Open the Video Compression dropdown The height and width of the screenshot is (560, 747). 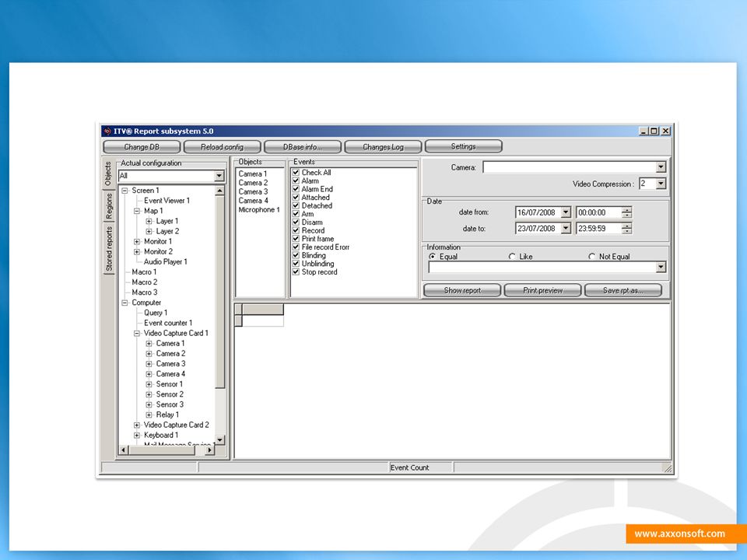tap(661, 184)
